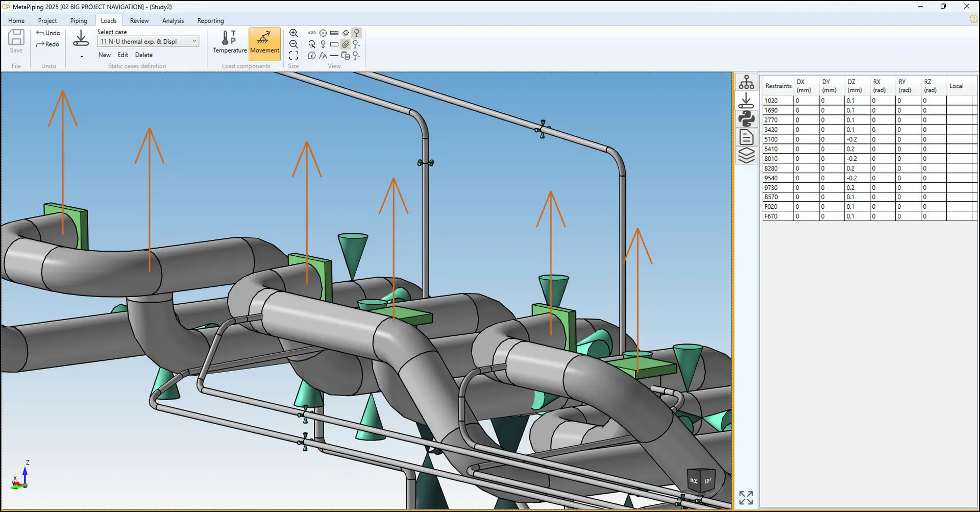Viewport: 980px width, 512px height.
Task: Click the New static case button
Action: (104, 55)
